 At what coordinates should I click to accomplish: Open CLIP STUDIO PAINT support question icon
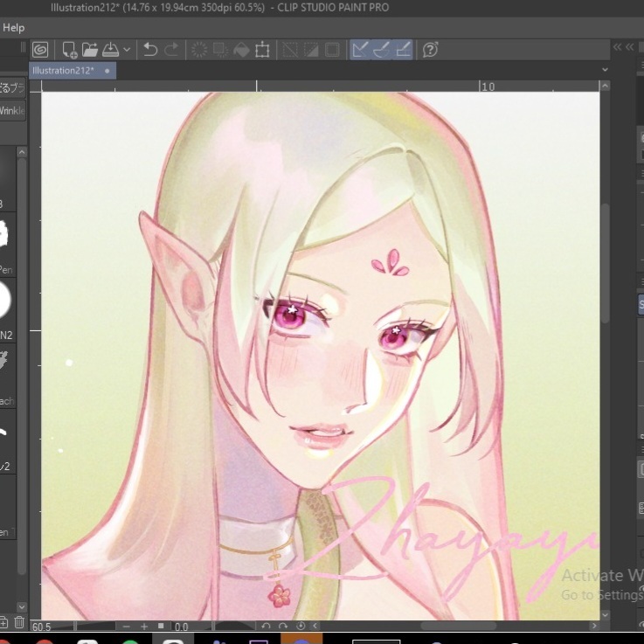[430, 50]
